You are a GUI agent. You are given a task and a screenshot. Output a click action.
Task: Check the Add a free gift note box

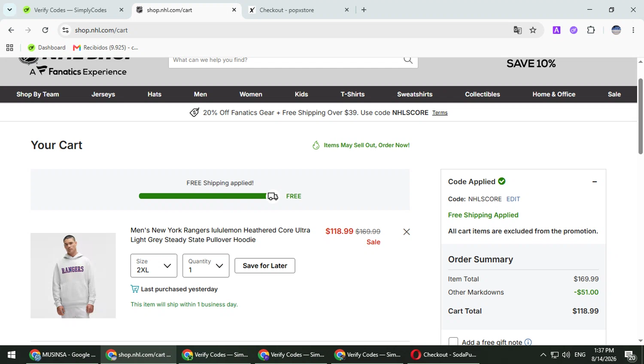453,342
